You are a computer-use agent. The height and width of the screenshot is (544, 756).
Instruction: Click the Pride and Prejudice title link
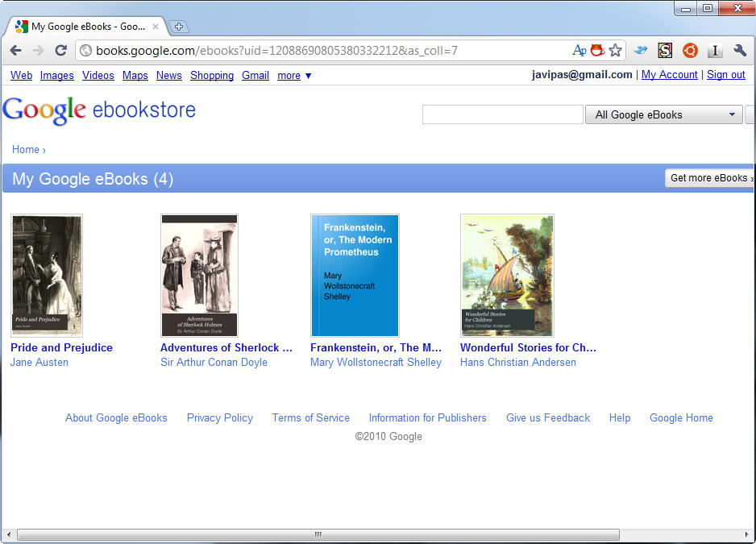pos(62,347)
